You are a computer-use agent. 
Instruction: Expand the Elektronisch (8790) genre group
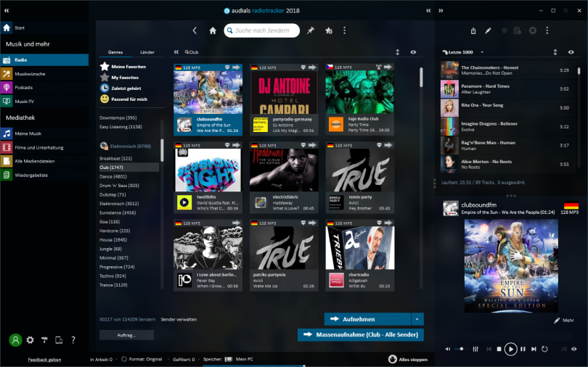(x=126, y=146)
